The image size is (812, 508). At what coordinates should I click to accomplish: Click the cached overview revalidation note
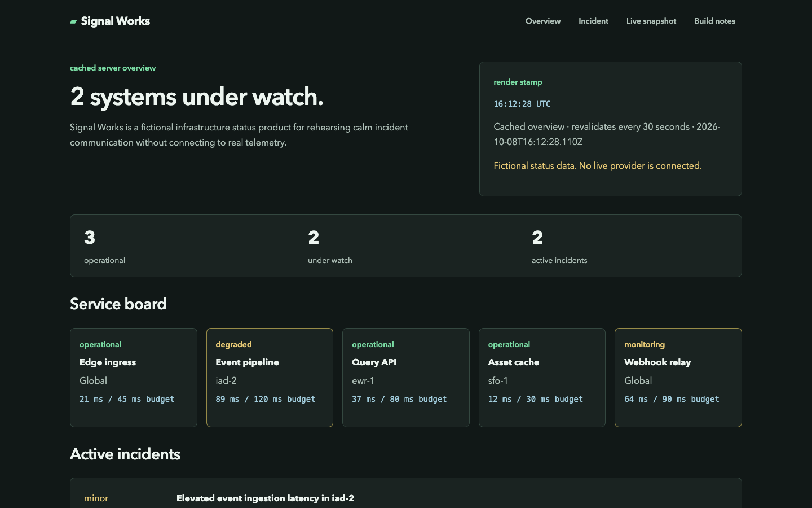pos(607,134)
